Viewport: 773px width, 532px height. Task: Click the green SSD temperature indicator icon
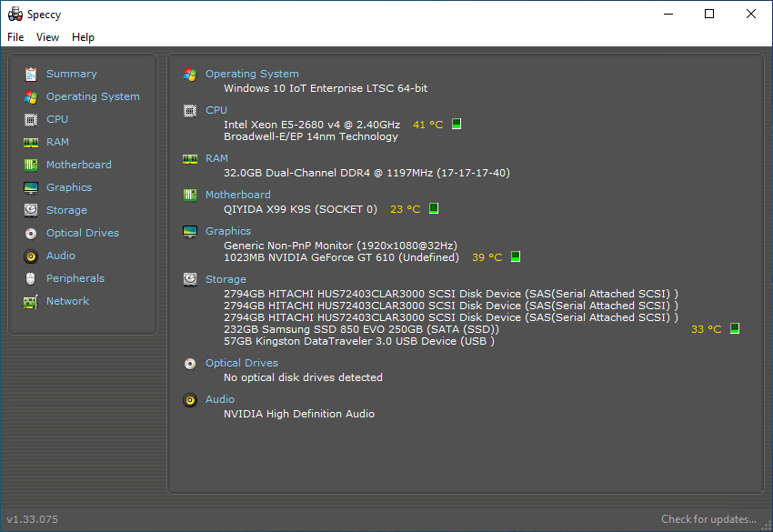pos(735,328)
